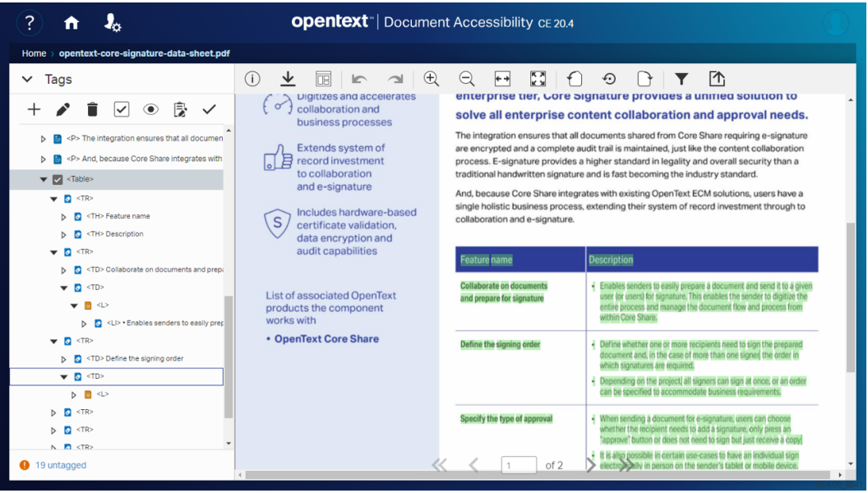Zoom in with the magnifier plus icon

[x=431, y=79]
